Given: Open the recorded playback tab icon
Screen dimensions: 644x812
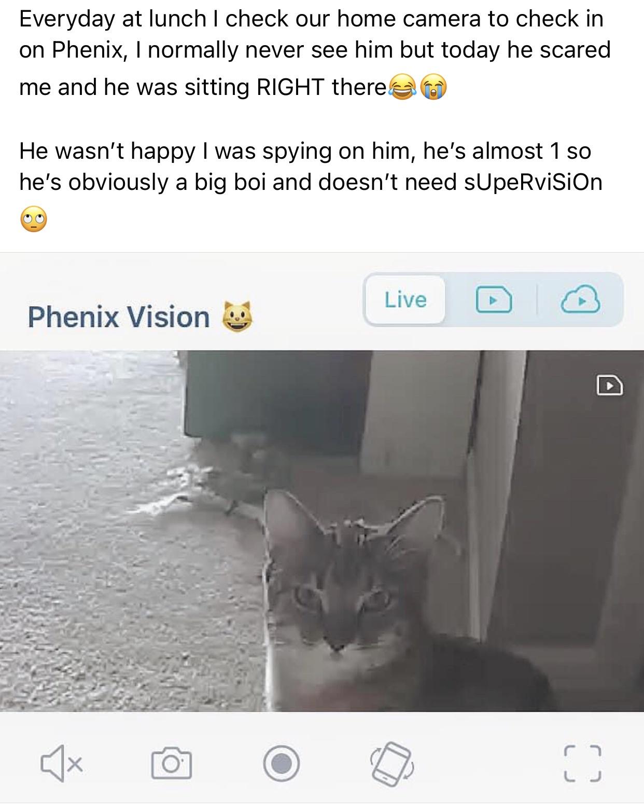Looking at the screenshot, I should pos(493,300).
